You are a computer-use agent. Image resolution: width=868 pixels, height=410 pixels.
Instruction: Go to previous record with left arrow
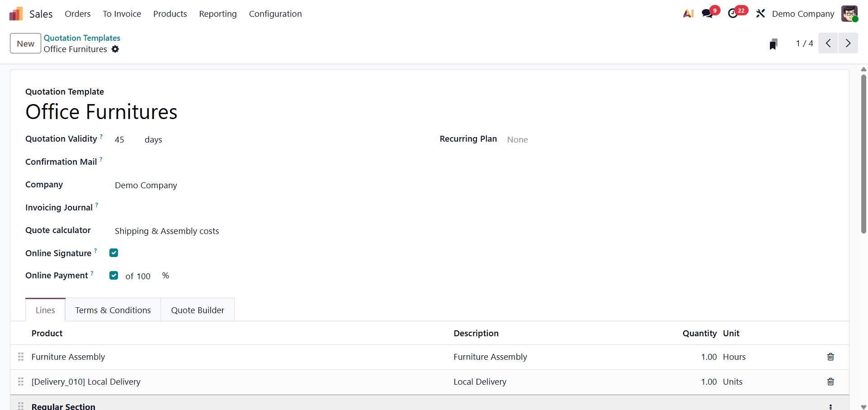pyautogui.click(x=828, y=43)
